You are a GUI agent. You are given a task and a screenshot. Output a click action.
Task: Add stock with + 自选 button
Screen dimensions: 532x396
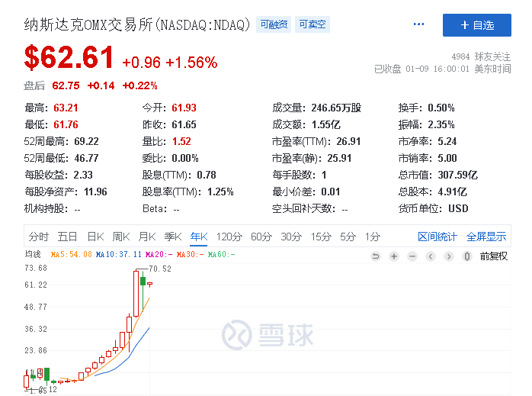pos(476,25)
